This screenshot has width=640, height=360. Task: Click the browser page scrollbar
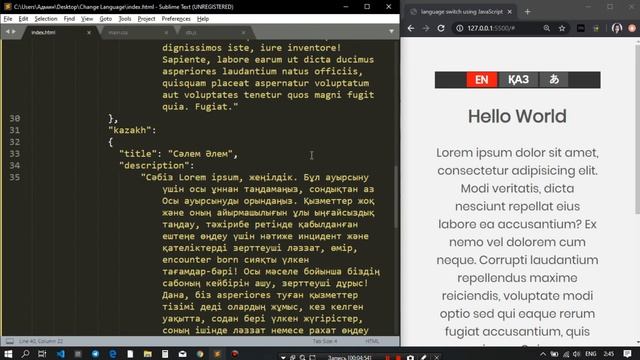click(x=637, y=129)
